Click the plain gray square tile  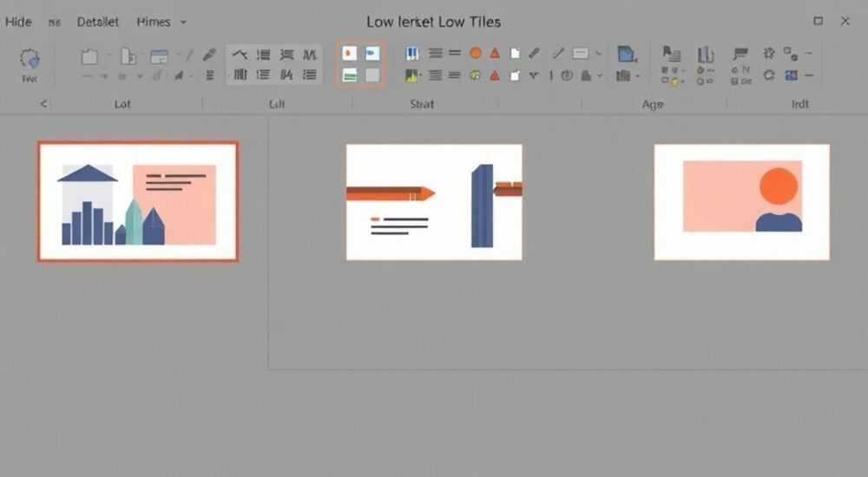(x=372, y=75)
